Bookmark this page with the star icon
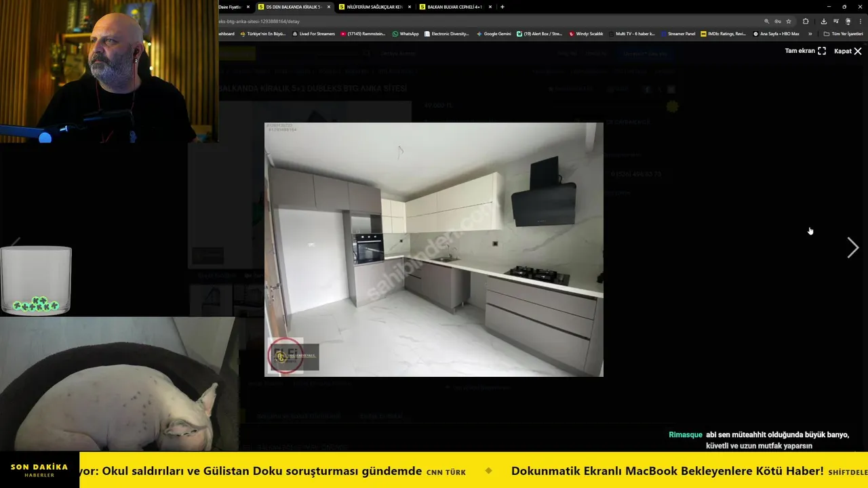 [x=789, y=21]
